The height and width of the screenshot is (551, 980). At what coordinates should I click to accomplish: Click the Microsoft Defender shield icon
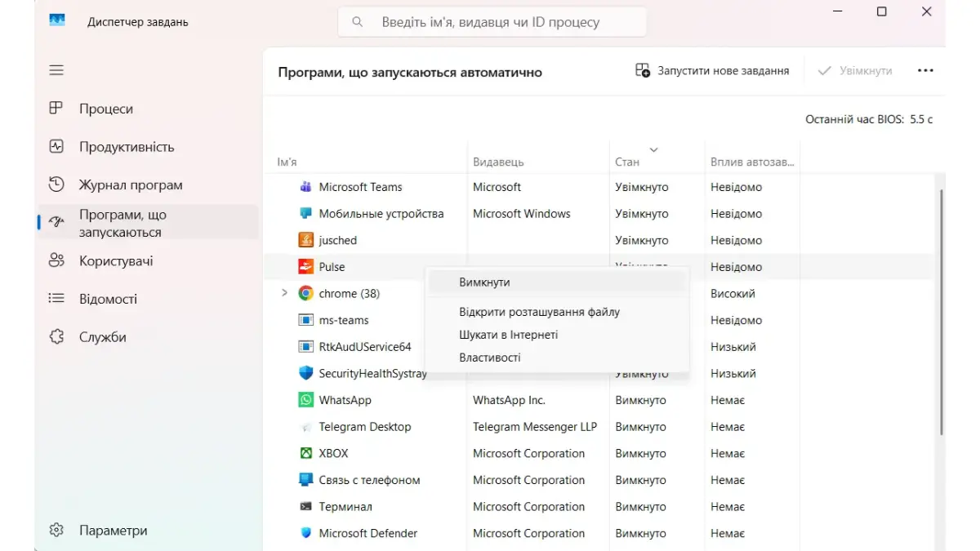tap(306, 533)
